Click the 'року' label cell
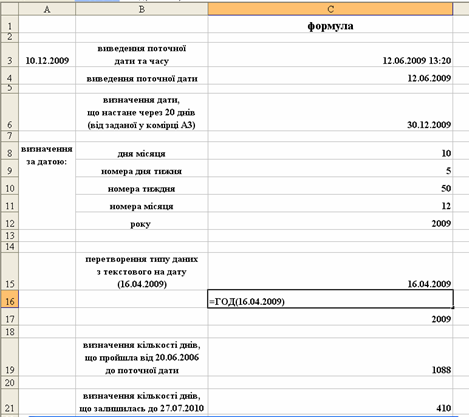The width and height of the screenshot is (470, 418). click(142, 221)
